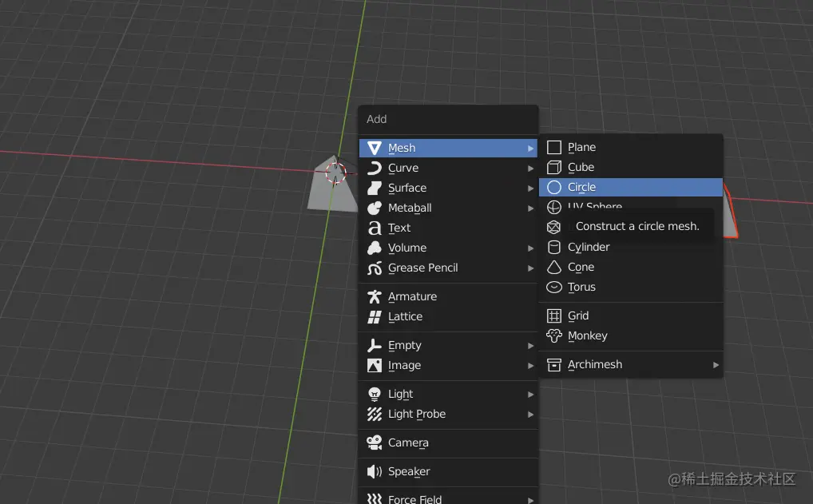Choose Curve in the Add menu
This screenshot has height=504, width=813.
[448, 168]
